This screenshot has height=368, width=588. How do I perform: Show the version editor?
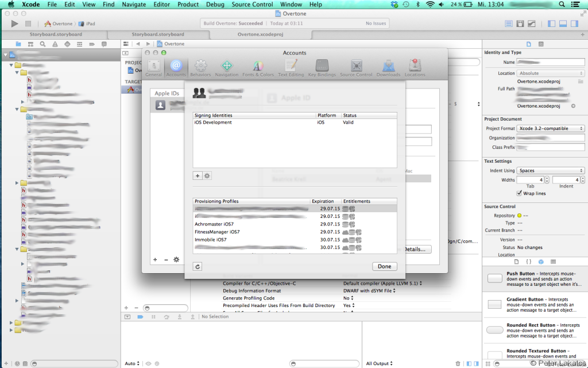[x=532, y=24]
